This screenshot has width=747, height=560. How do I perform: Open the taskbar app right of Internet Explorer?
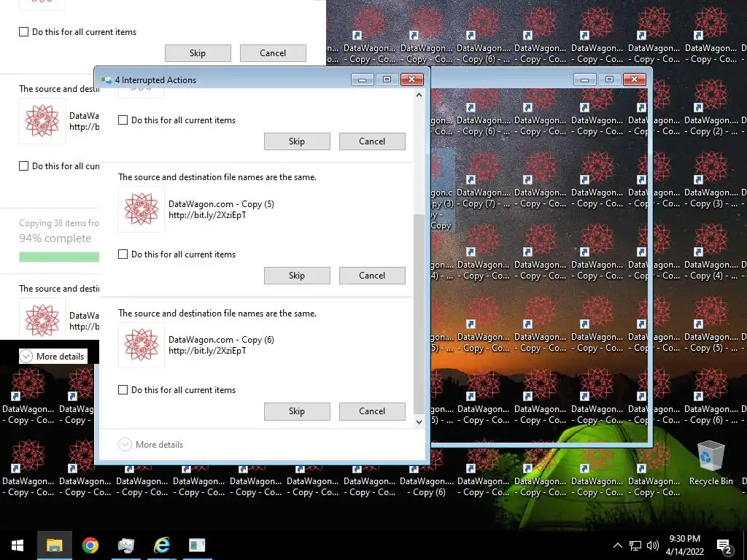click(x=197, y=545)
